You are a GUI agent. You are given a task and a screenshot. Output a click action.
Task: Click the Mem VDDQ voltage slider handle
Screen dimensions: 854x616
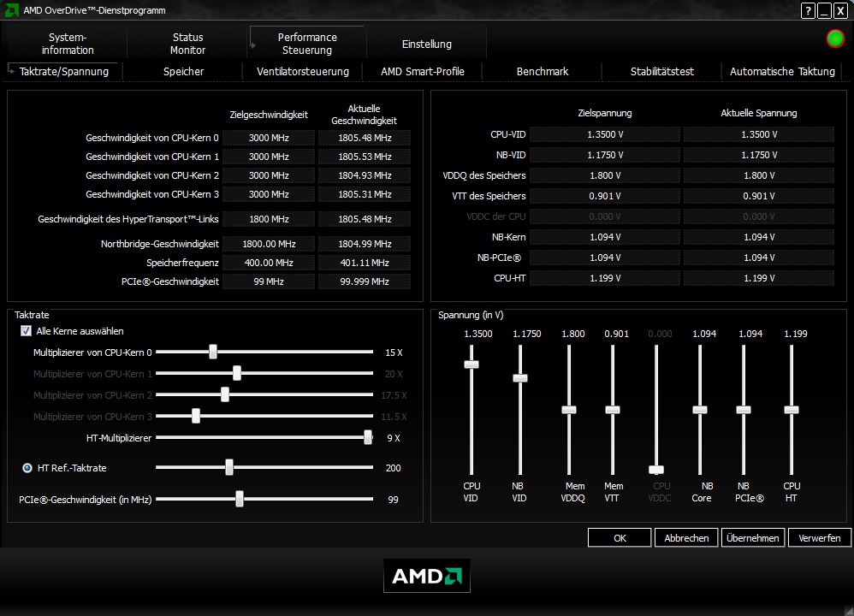pos(569,410)
